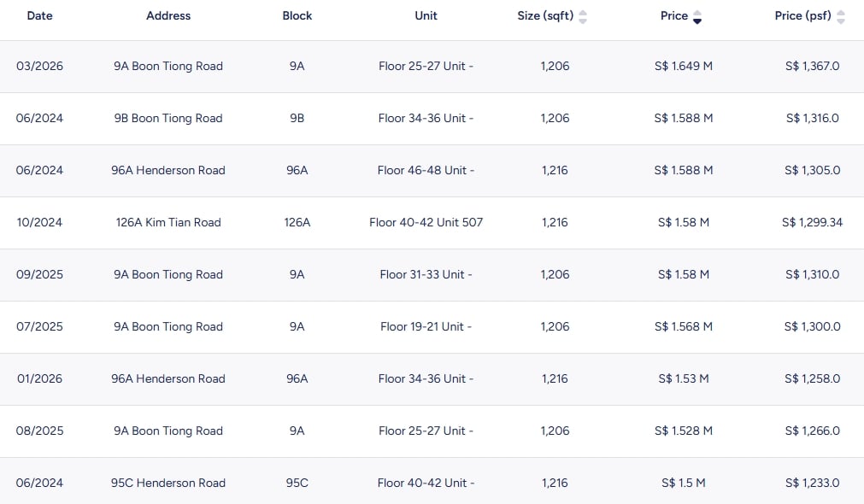Click the Price sort arrow icon
Image resolution: width=864 pixels, height=504 pixels.
tap(697, 16)
